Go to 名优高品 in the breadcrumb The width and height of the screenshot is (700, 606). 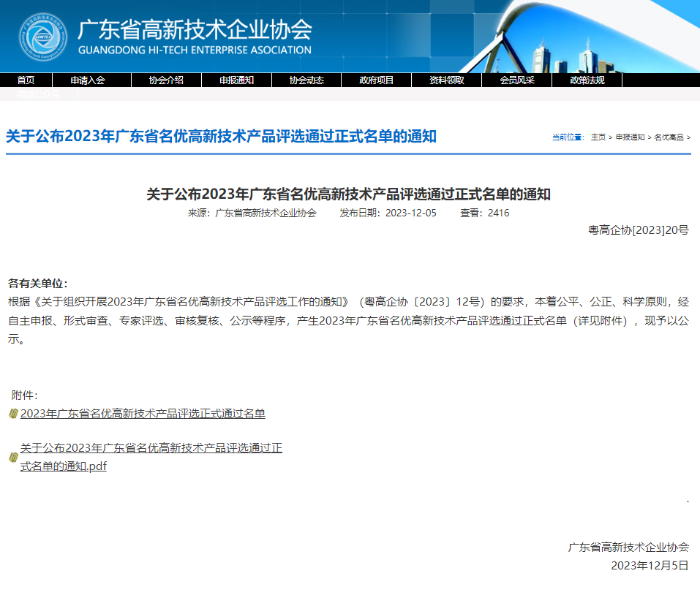(669, 137)
